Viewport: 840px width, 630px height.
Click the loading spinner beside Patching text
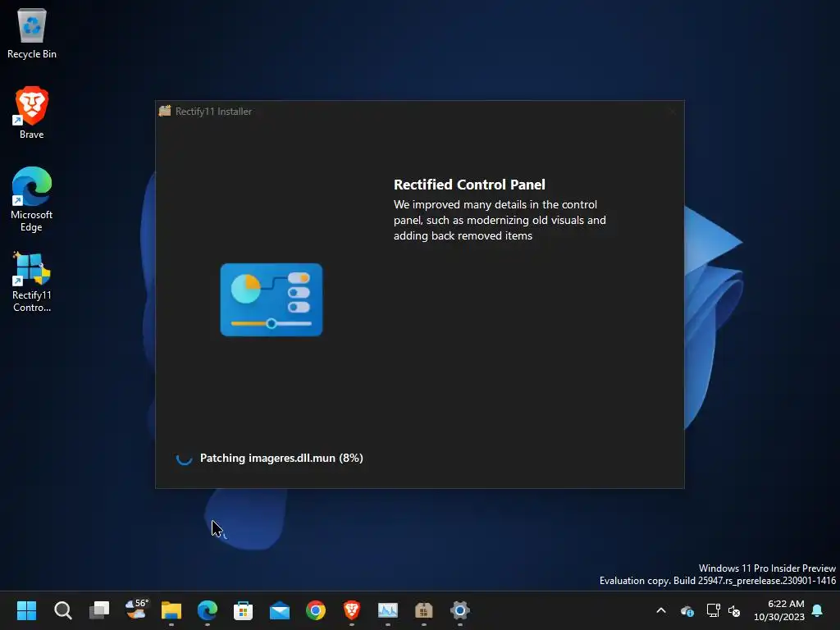pos(184,458)
